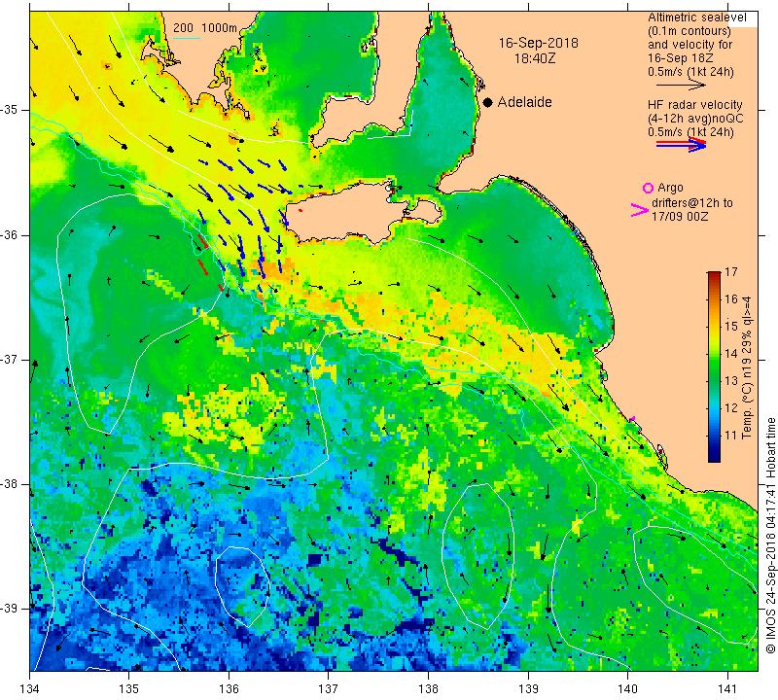Click the 12 label on temperature scale
Screen dimensions: 778x700
click(x=731, y=408)
